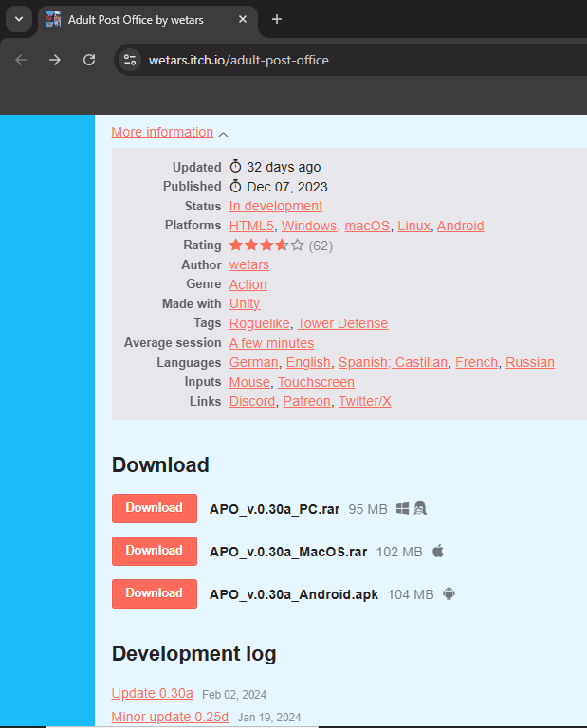
Task: Download APO_v.0.30a_MacOS.rar
Action: pyautogui.click(x=154, y=551)
